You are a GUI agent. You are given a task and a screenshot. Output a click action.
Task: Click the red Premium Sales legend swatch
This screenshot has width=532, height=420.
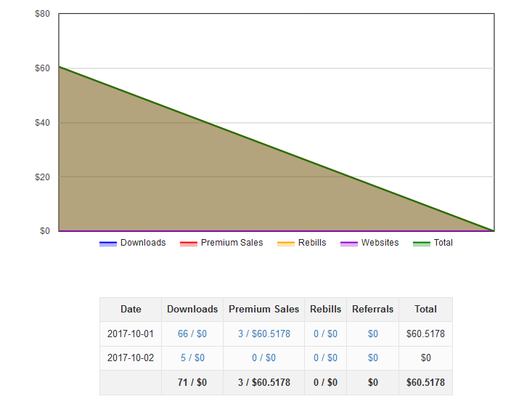coord(189,243)
